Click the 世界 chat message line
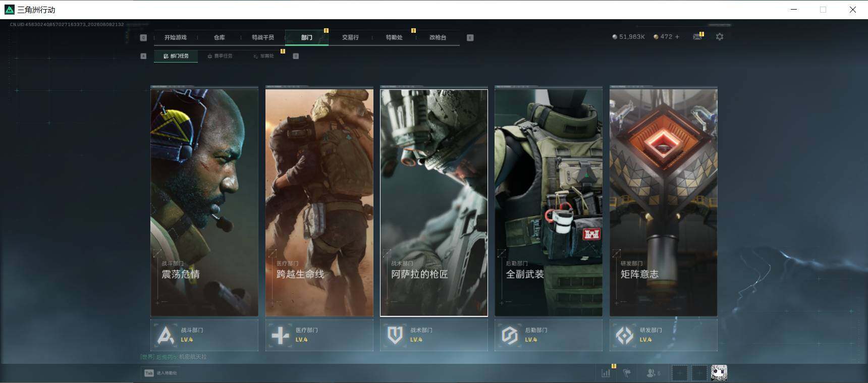 coord(174,357)
